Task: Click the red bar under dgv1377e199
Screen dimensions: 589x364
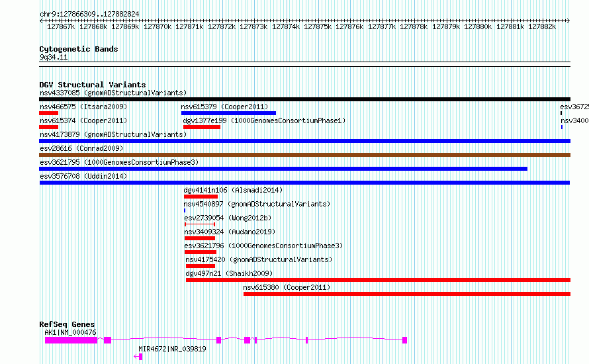Action: (x=202, y=127)
